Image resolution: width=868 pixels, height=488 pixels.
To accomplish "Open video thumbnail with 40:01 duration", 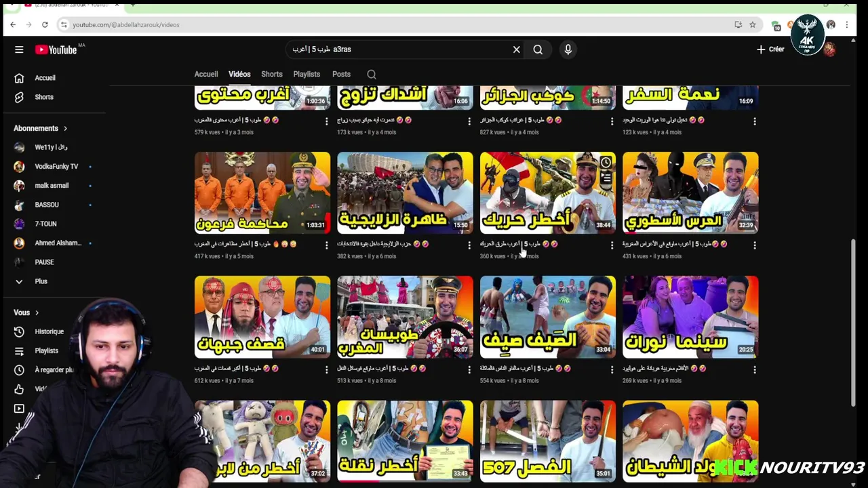I will point(262,317).
